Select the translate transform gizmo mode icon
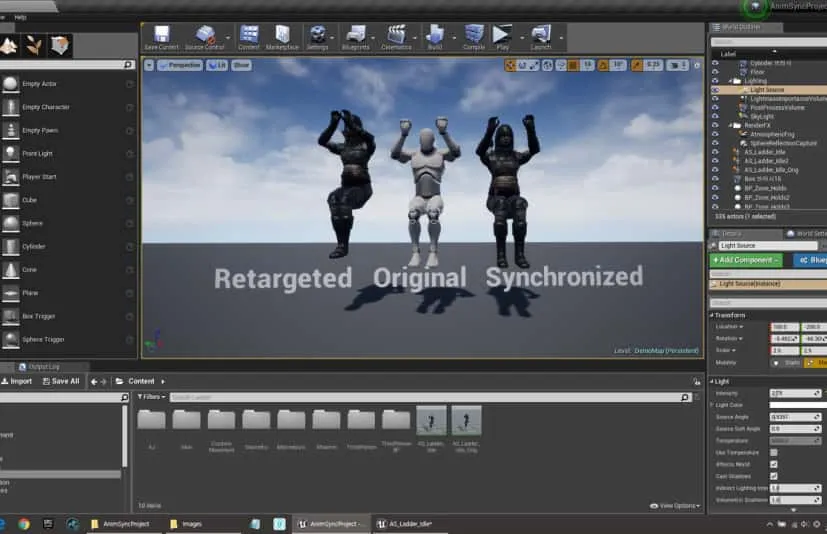Screen dimensions: 827x534 pos(510,65)
